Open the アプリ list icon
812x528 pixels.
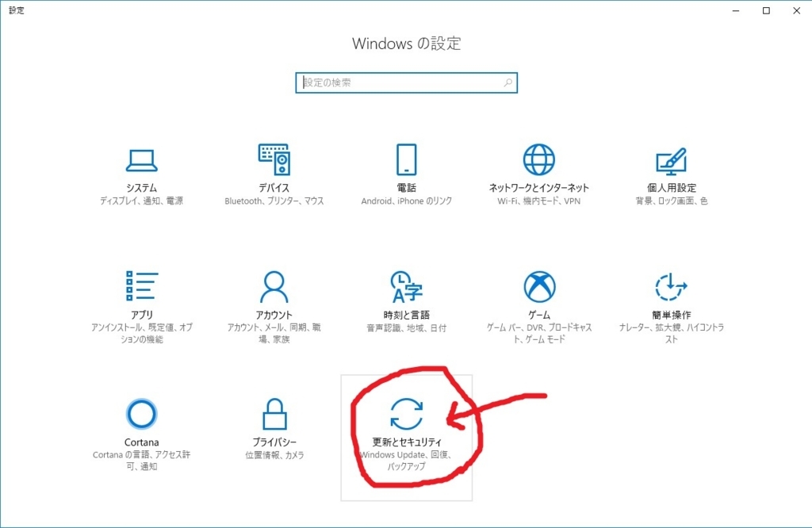(x=141, y=285)
